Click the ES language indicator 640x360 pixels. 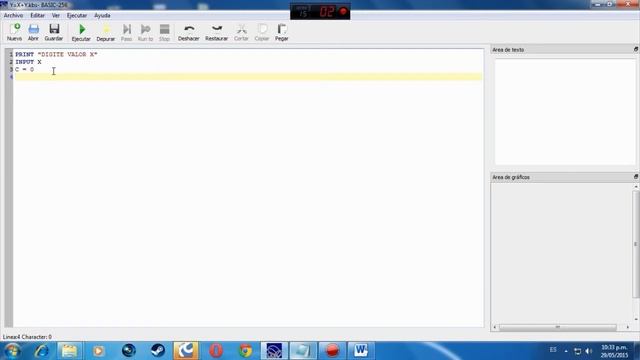coord(553,350)
